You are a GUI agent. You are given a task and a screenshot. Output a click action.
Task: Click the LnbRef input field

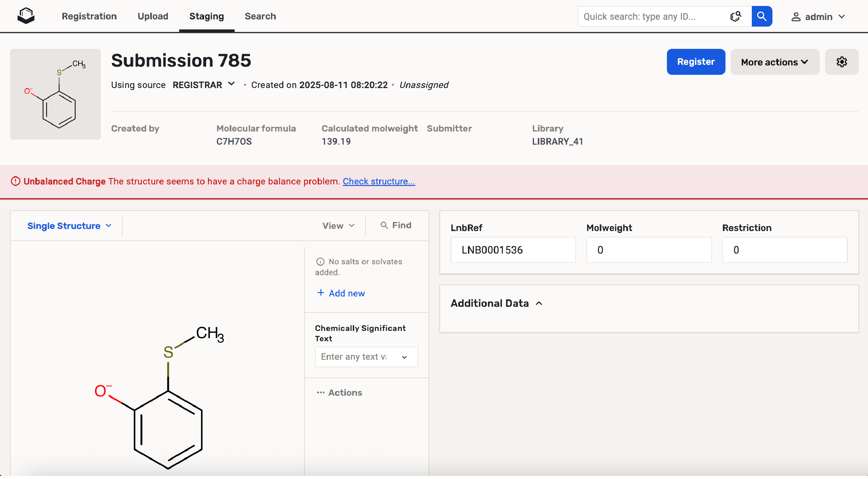[513, 250]
